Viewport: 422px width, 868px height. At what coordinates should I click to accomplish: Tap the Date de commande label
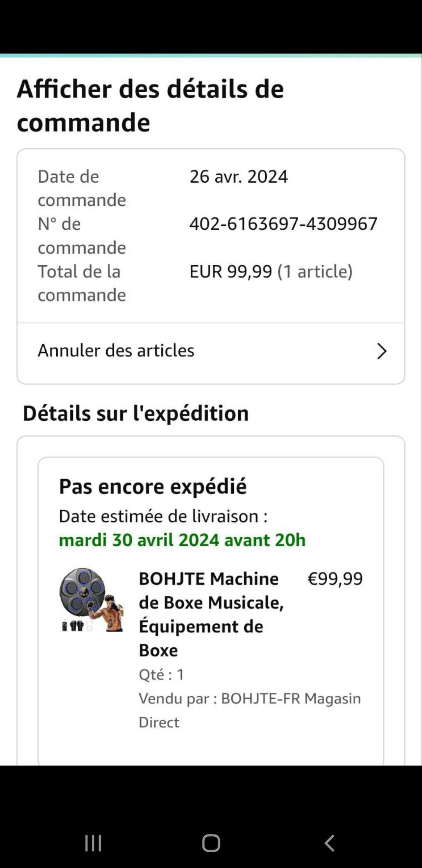tap(82, 188)
